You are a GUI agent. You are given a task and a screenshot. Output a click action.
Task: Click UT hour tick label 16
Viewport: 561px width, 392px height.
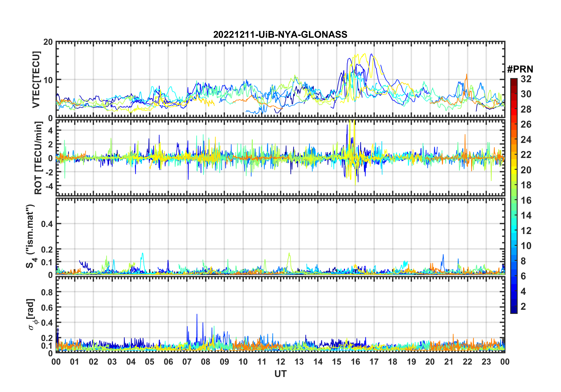[x=355, y=362]
